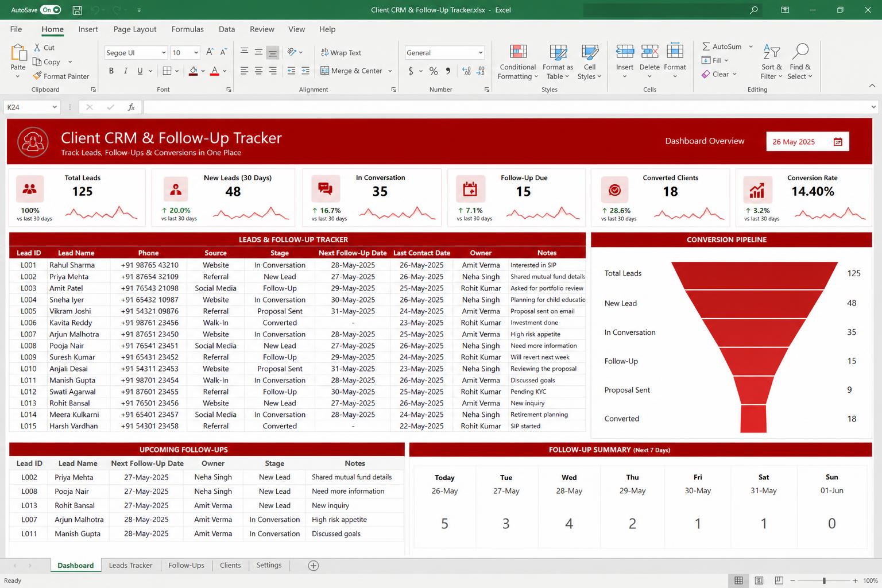Open the File menu

point(16,29)
